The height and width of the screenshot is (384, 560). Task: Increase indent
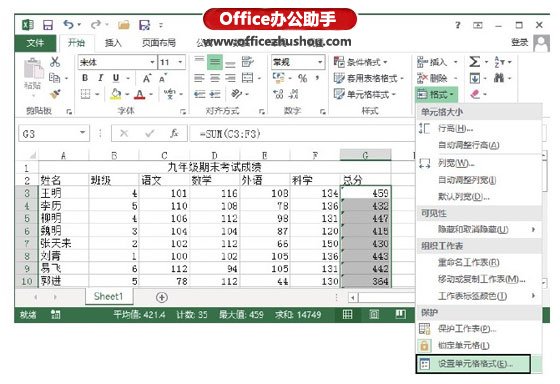click(x=215, y=94)
